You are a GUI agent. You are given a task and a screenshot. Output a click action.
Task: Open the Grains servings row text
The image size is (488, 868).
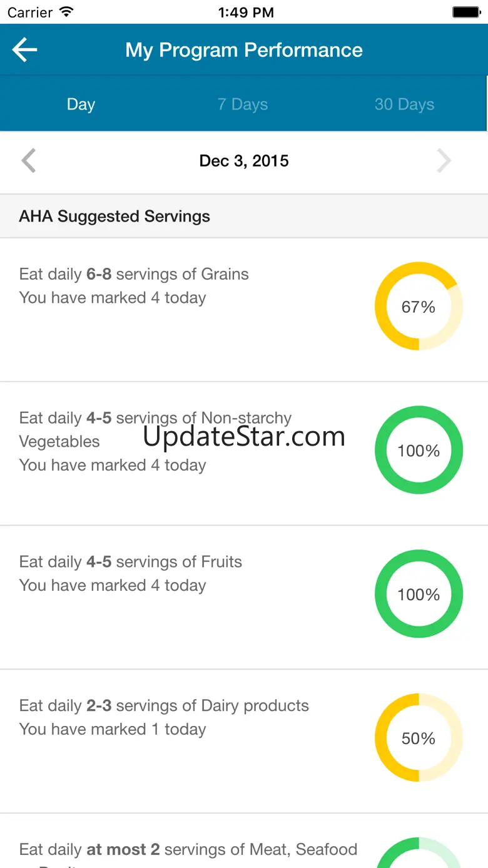point(134,285)
